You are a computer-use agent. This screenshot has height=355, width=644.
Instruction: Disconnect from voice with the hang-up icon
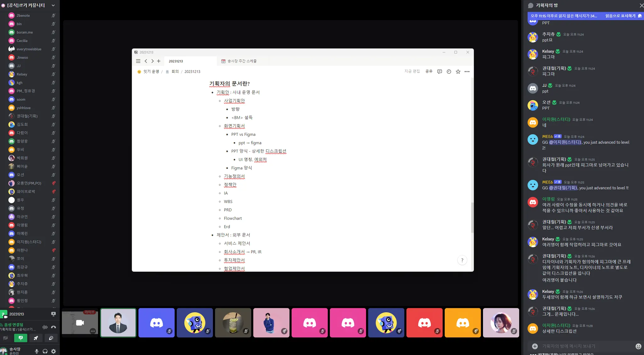[53, 327]
